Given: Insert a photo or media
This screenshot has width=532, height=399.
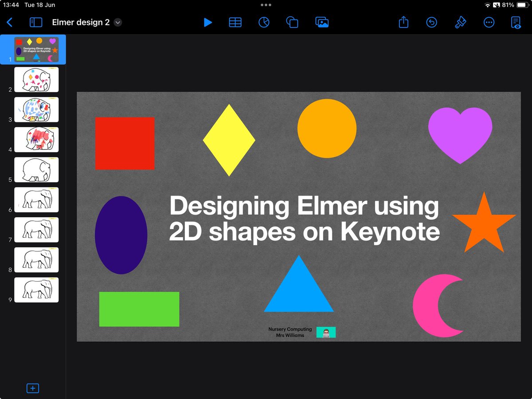Looking at the screenshot, I should [322, 22].
